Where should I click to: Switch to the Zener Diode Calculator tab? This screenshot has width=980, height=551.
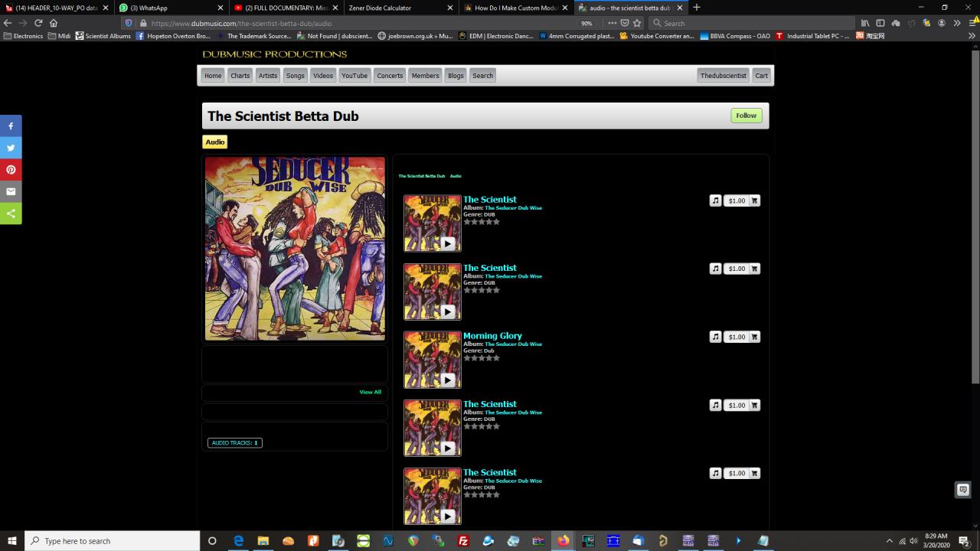tap(402, 8)
